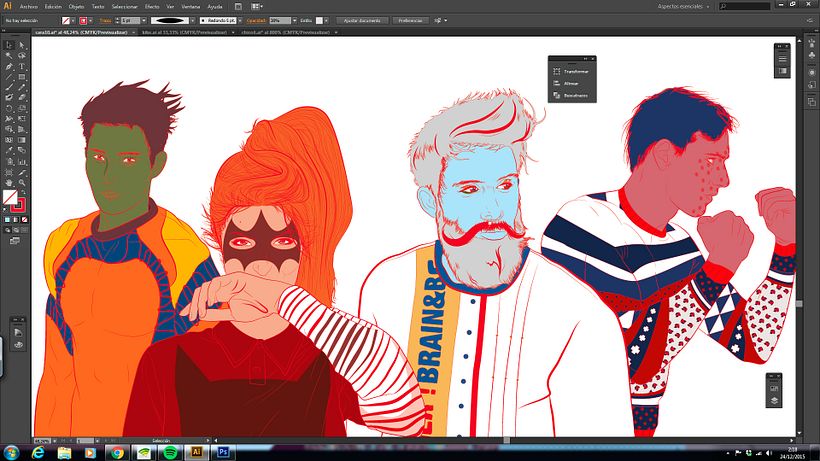Open the arrange documents dropdown
The image size is (820, 461).
[x=257, y=7]
